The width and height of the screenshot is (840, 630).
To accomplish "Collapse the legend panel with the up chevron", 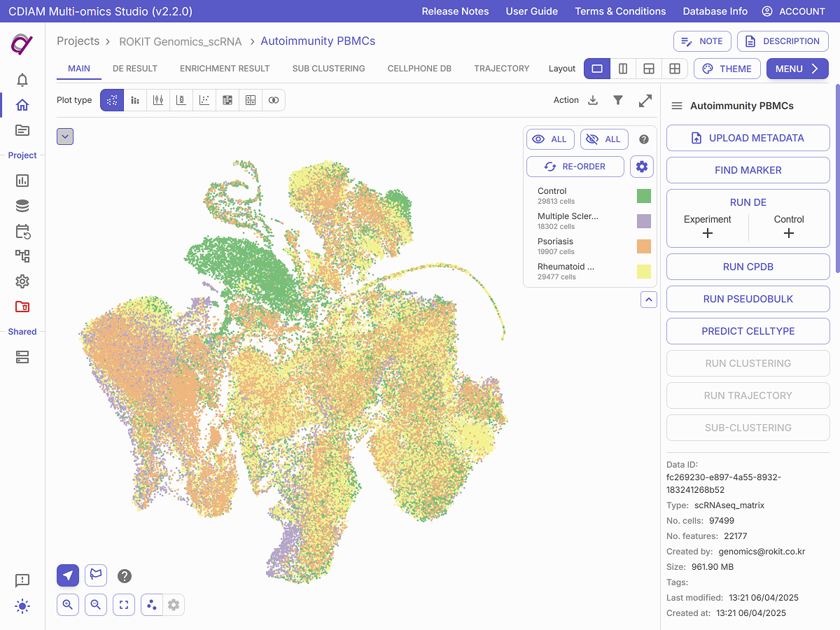I will (649, 300).
